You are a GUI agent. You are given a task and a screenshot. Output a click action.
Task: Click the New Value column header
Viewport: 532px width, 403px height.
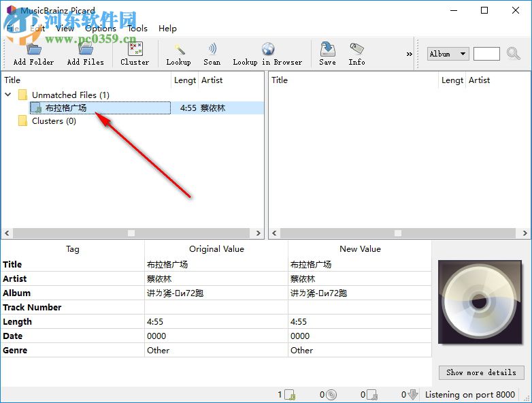[360, 249]
